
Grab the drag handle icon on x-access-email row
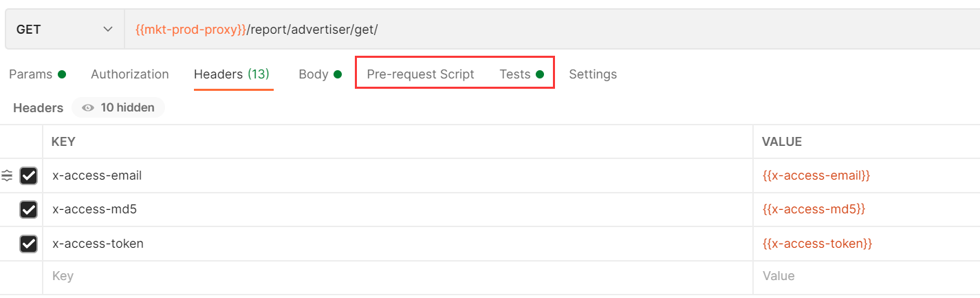click(x=7, y=175)
